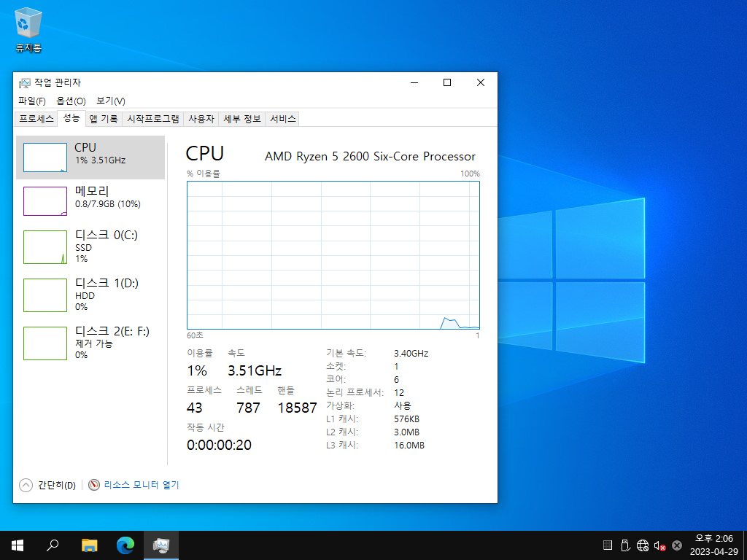Click the 논리 프로세서 count 12
This screenshot has height=560, width=747.
pyautogui.click(x=399, y=393)
